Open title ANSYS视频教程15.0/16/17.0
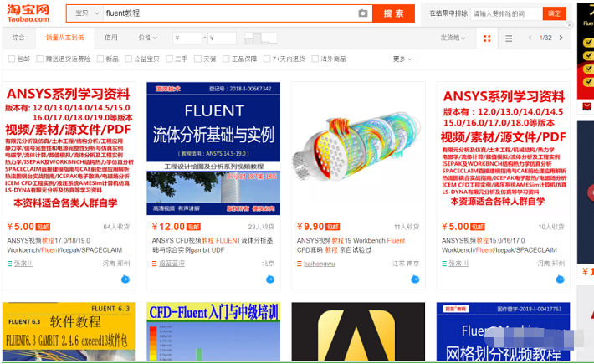The image size is (594, 364). coord(499,245)
